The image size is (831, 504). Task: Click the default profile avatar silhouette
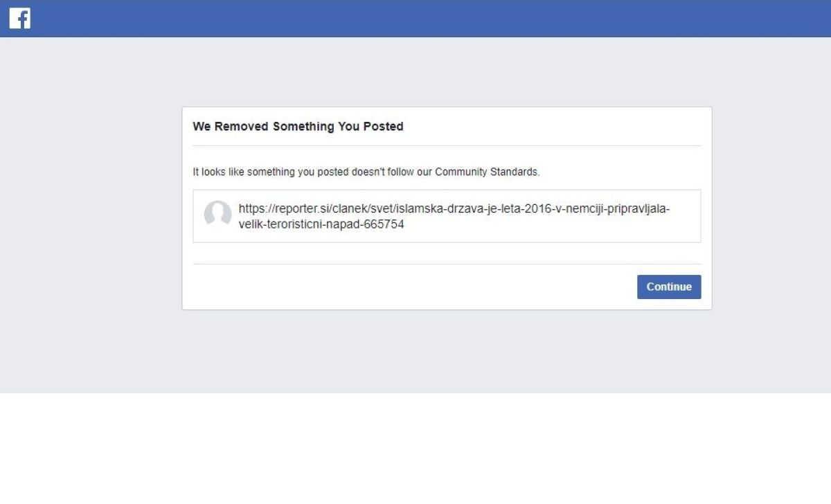point(217,215)
